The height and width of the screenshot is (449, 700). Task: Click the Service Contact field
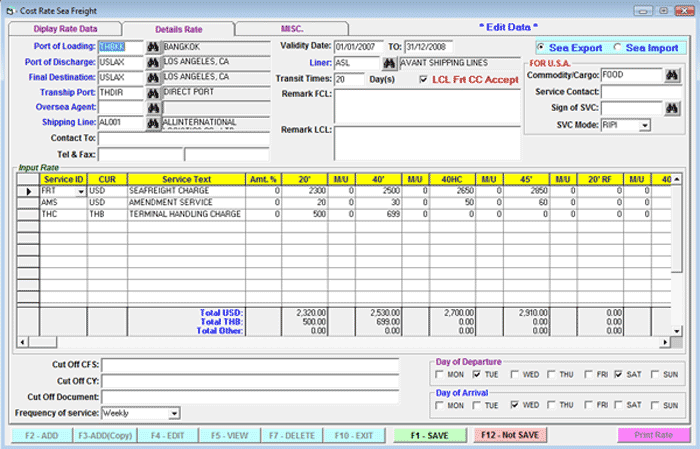(x=642, y=92)
